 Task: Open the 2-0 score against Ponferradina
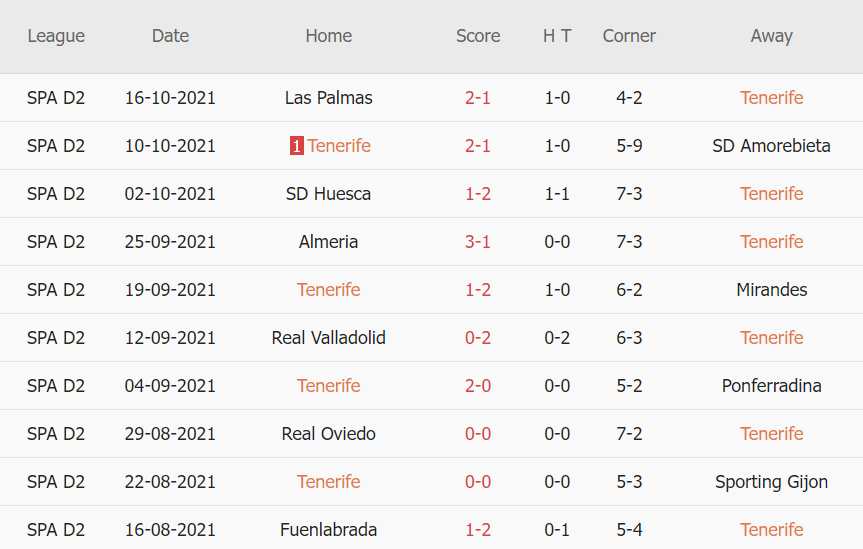(x=478, y=386)
